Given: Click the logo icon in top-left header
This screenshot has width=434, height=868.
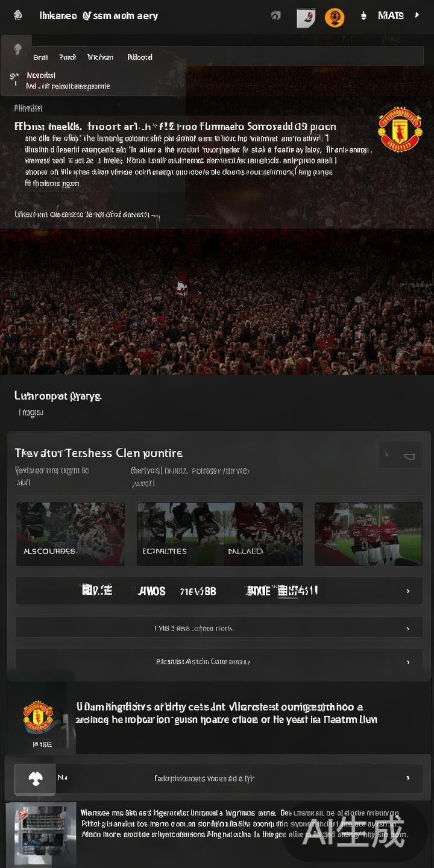Looking at the screenshot, I should (x=18, y=16).
